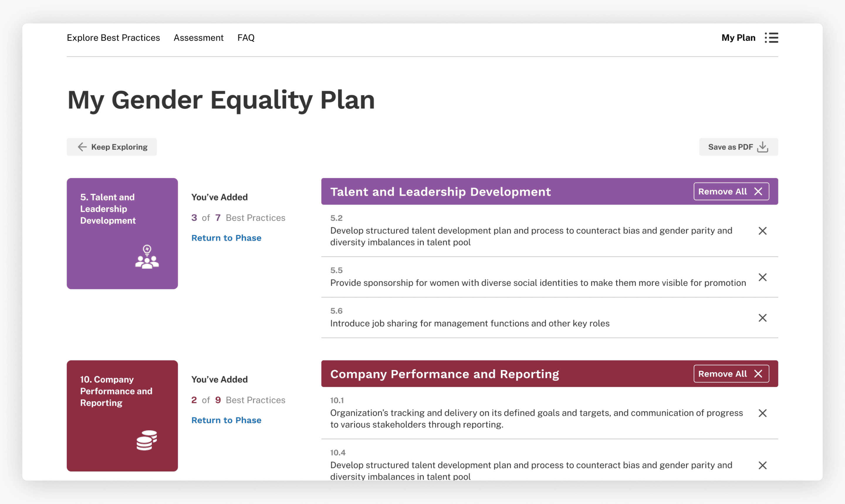Open the FAQ page
The image size is (845, 504).
pyautogui.click(x=246, y=38)
